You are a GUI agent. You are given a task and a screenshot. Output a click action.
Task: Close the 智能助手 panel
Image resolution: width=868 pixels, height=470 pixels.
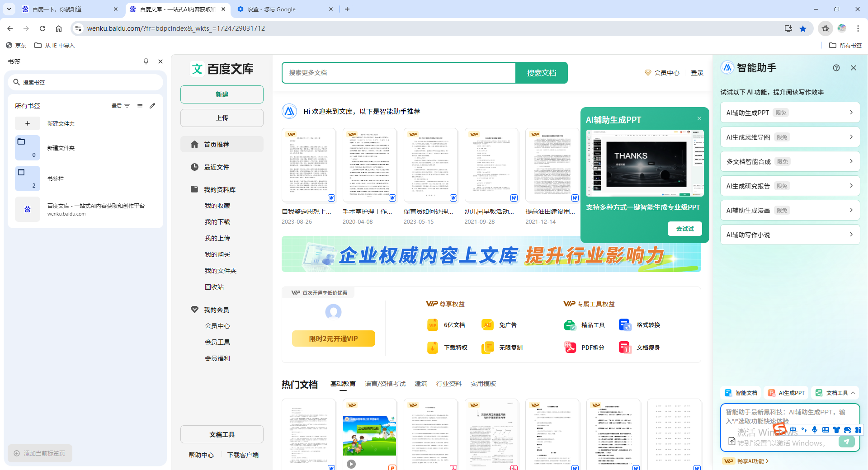854,68
